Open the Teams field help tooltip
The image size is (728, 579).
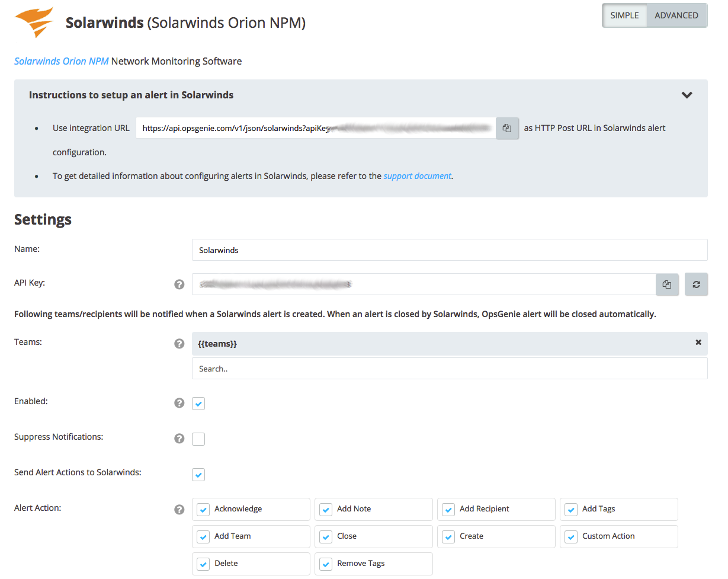click(179, 344)
